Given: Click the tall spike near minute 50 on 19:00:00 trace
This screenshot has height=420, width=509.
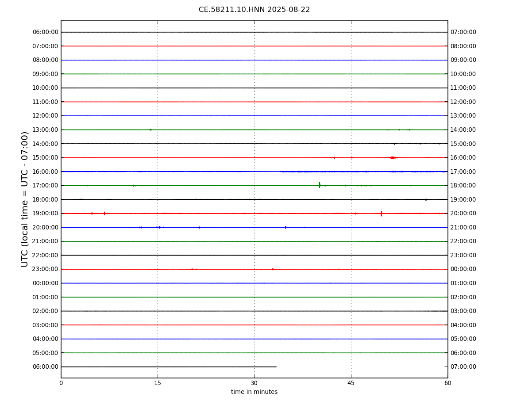Looking at the screenshot, I should pos(382,214).
